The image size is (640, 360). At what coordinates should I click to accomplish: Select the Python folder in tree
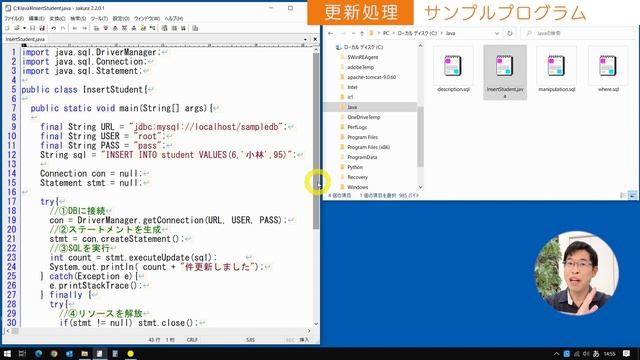[355, 167]
